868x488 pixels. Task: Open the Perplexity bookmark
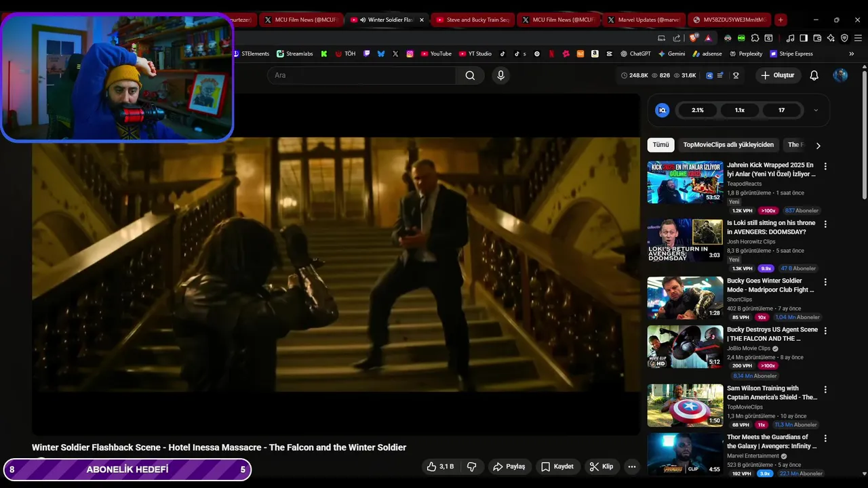tap(745, 54)
